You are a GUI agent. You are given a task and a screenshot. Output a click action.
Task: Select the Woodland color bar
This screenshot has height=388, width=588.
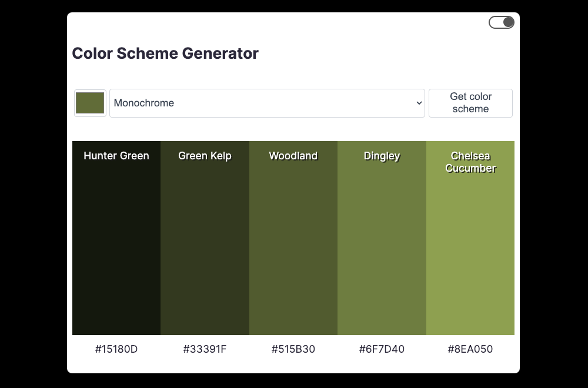coord(293,247)
